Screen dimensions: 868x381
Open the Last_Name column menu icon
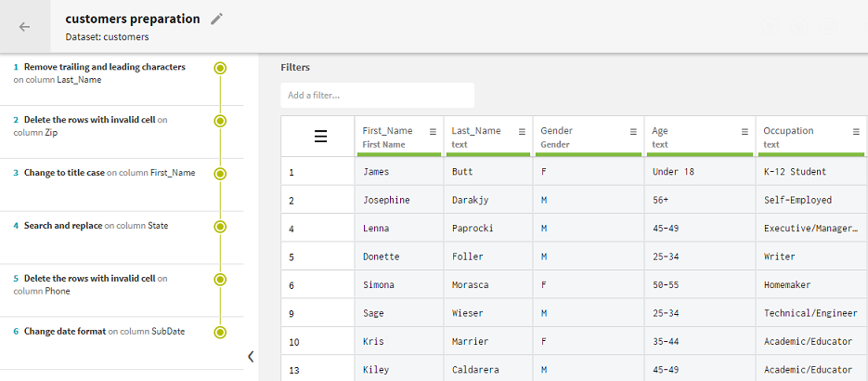[522, 132]
